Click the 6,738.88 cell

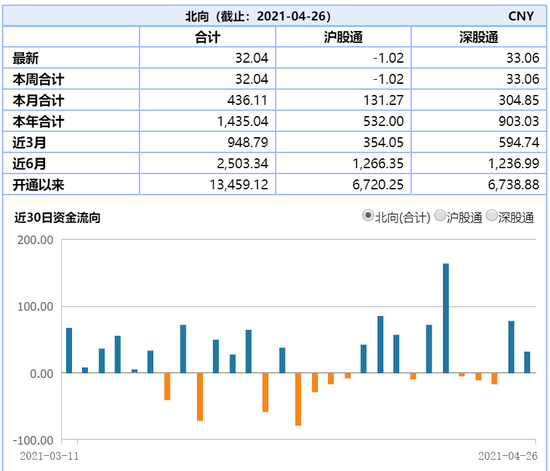[514, 184]
